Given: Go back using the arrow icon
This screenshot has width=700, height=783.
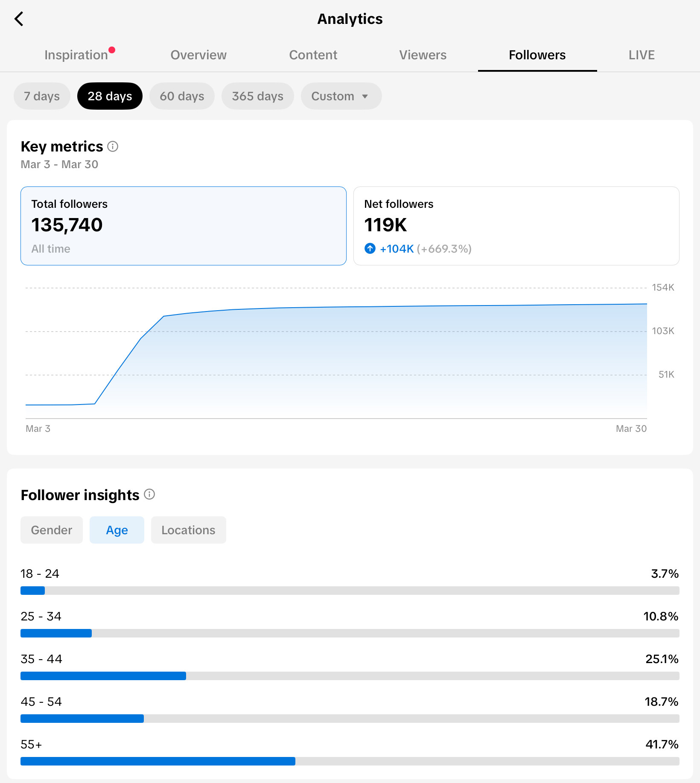Looking at the screenshot, I should [19, 19].
